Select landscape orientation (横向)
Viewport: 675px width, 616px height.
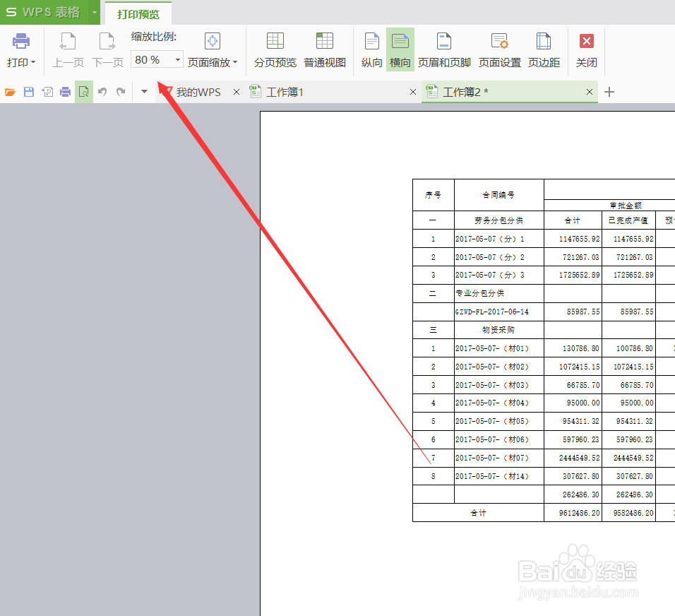pos(400,50)
